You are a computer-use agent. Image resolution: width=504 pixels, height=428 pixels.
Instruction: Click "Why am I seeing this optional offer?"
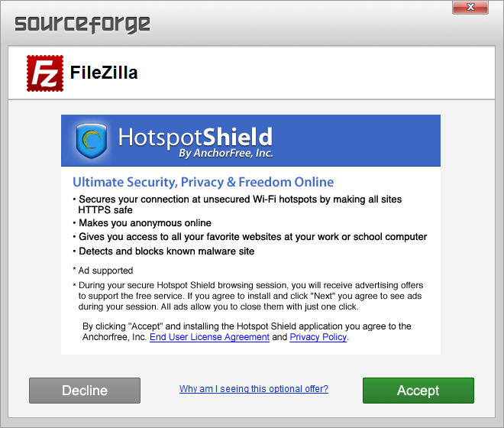pos(254,389)
